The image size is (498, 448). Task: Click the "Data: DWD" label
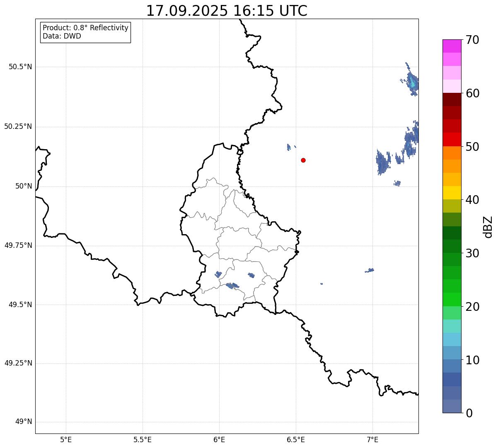pyautogui.click(x=62, y=36)
